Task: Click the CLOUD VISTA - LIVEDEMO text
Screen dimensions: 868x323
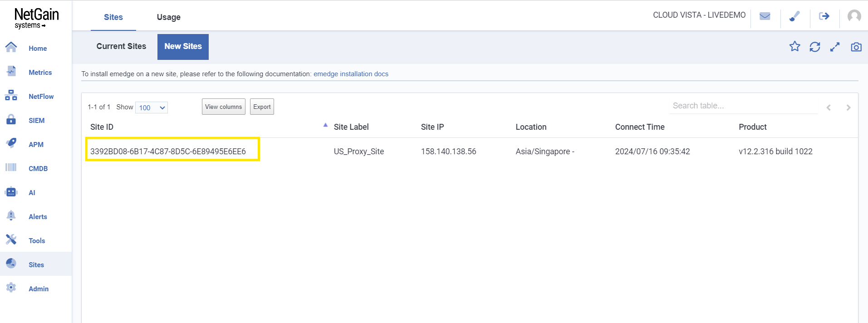Action: click(x=699, y=15)
